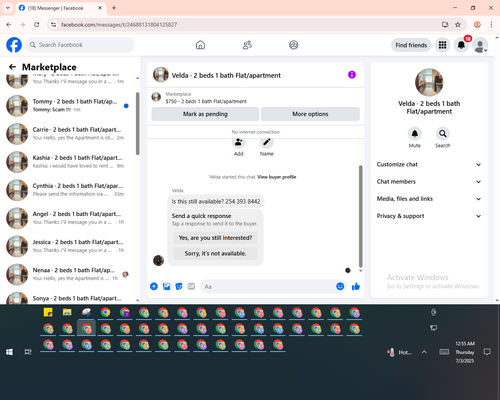
Task: Click the Facebook logo
Action: 14,45
